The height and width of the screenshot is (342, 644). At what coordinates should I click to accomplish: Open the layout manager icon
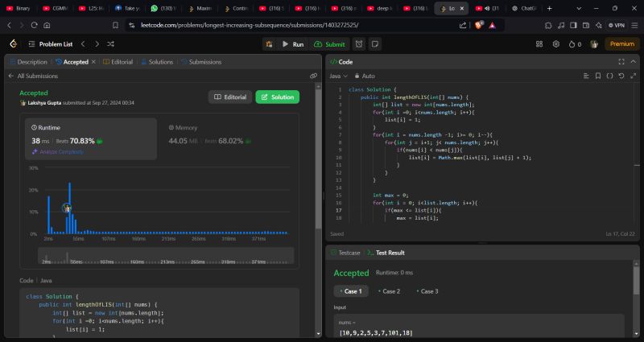coord(539,44)
